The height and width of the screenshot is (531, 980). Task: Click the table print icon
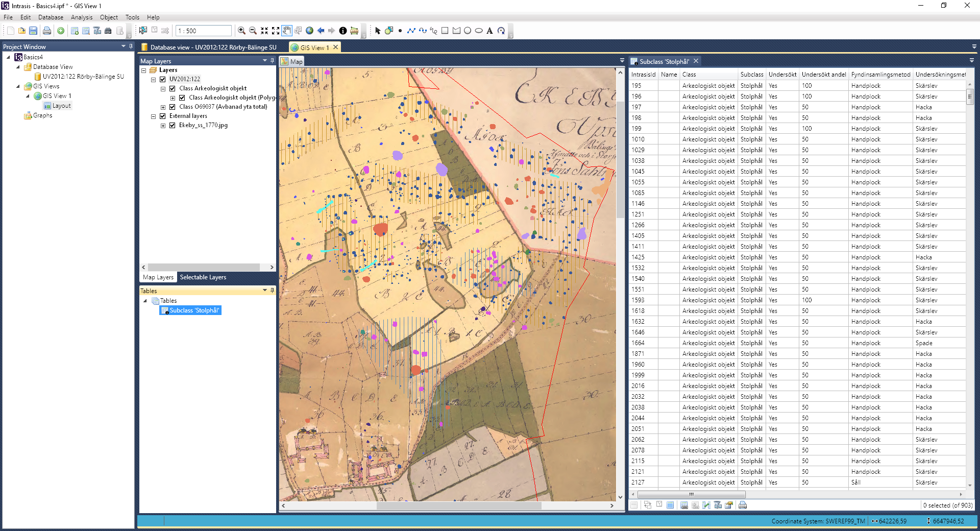(x=743, y=505)
